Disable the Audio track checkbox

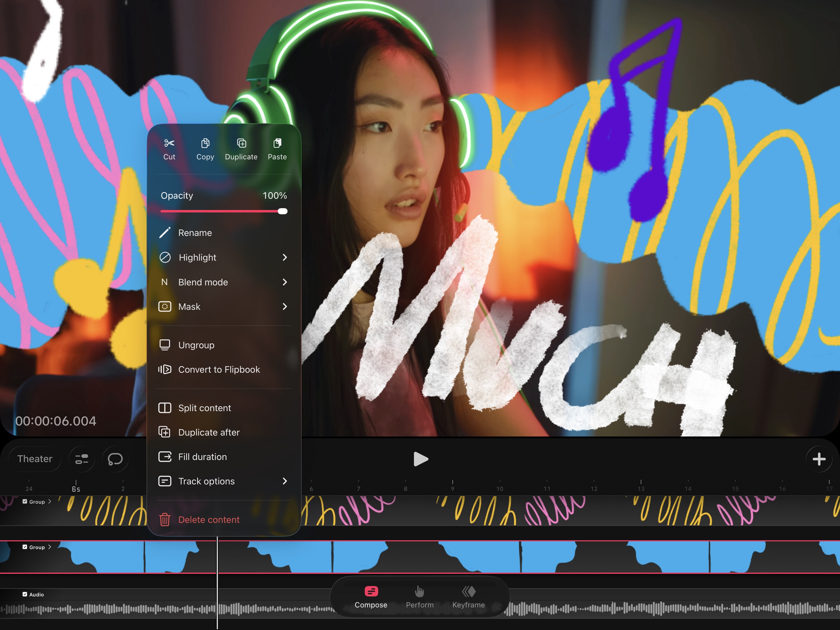25,594
